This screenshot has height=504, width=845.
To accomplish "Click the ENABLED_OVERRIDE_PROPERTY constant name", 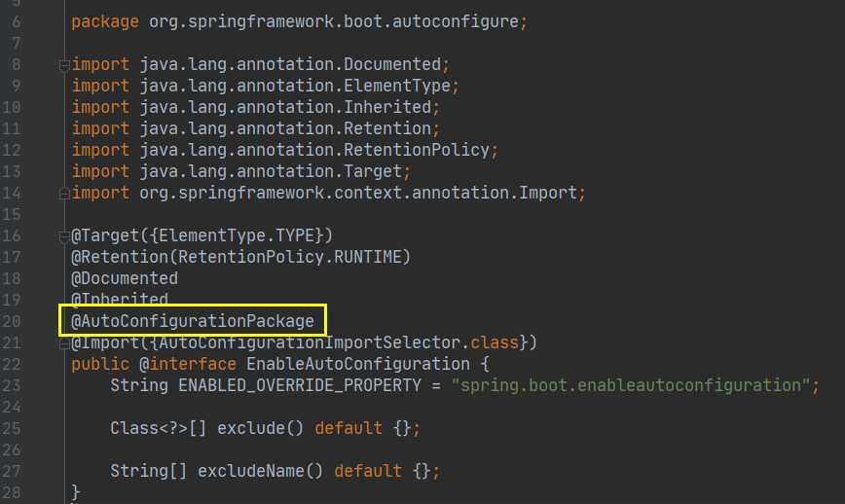I will (300, 385).
